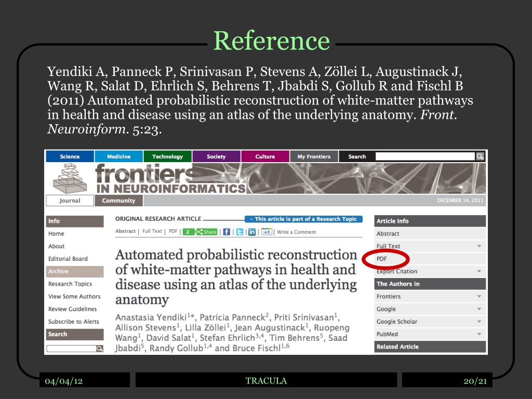Click author name Patricia Panneck
The image size is (532, 399).
pos(232,317)
